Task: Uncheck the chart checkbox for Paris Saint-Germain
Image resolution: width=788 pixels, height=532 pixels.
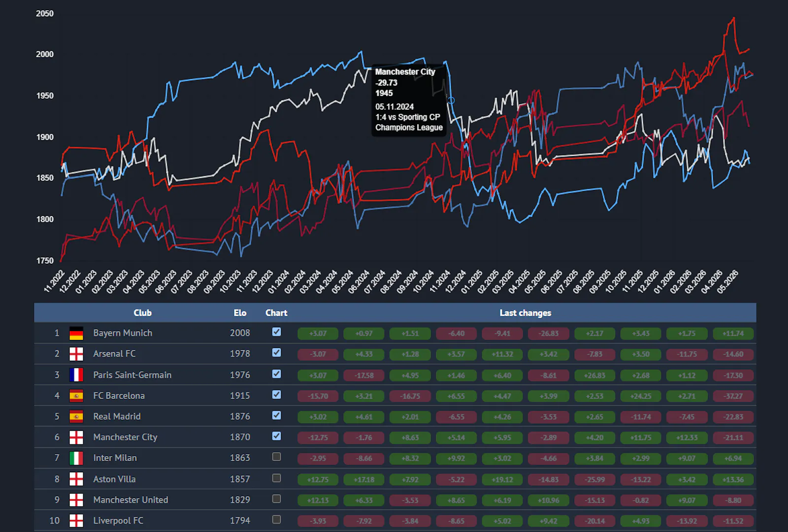Action: 277,374
